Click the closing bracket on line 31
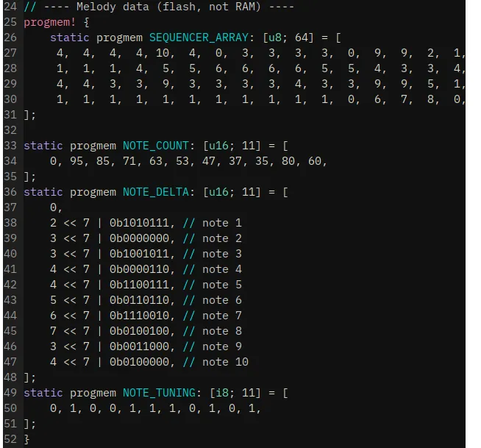This screenshot has height=448, width=481. point(29,115)
